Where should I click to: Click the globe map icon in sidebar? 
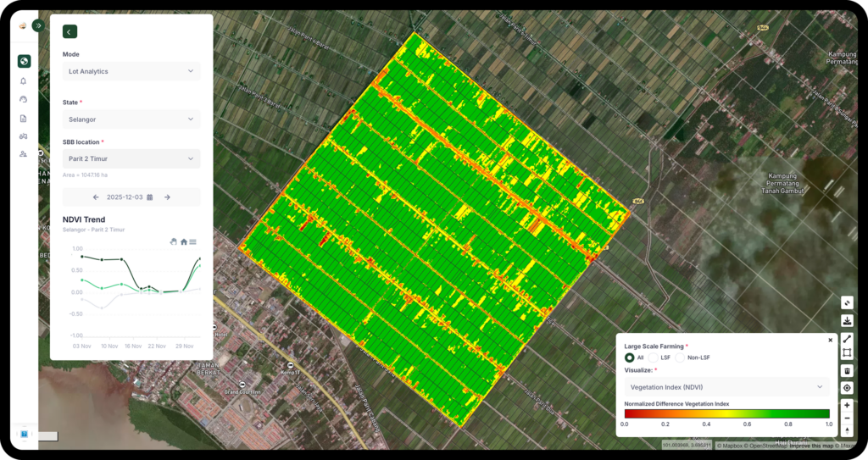[x=24, y=61]
